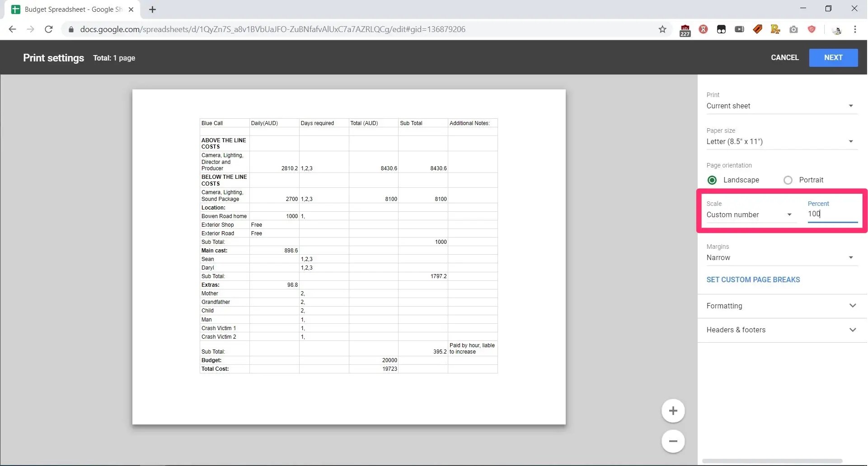868x466 pixels.
Task: Open the Chrome three-dot menu
Action: point(855,29)
